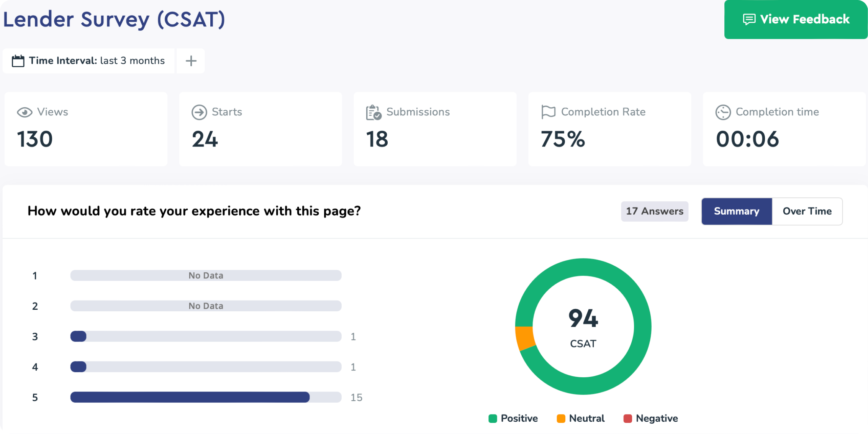Add a filter with the plus button
The width and height of the screenshot is (868, 434).
pyautogui.click(x=191, y=61)
